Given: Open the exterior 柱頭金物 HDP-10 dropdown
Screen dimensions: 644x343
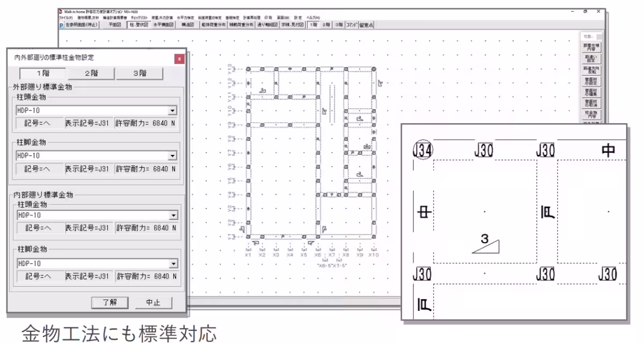Looking at the screenshot, I should click(x=172, y=110).
